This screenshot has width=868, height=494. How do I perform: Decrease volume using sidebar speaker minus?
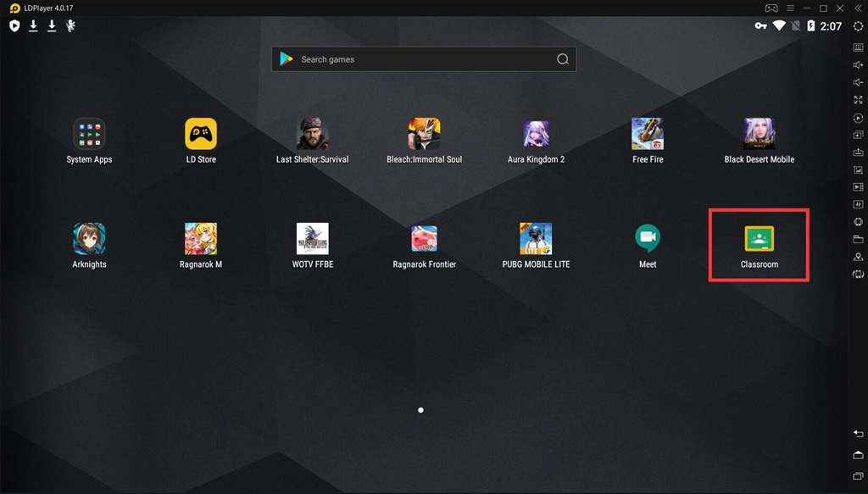point(858,82)
